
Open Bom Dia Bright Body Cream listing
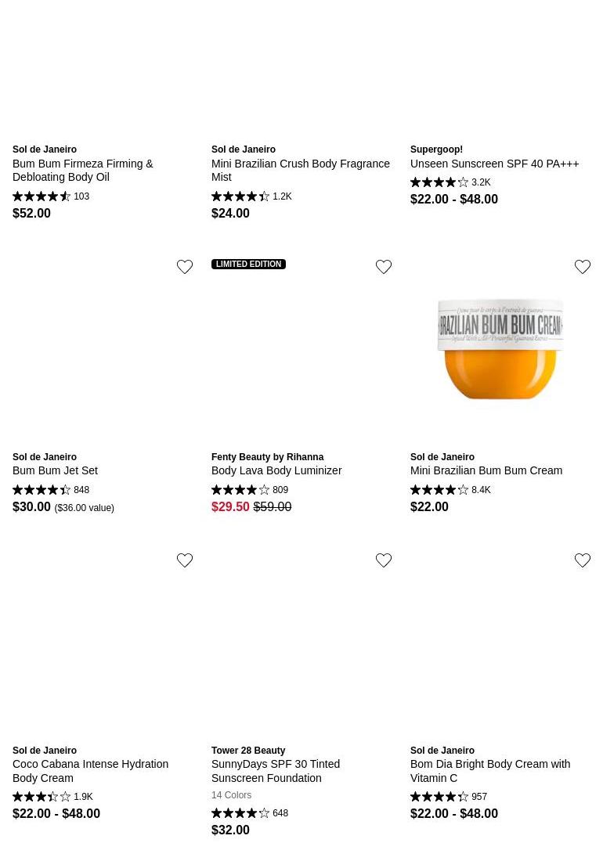click(x=489, y=771)
